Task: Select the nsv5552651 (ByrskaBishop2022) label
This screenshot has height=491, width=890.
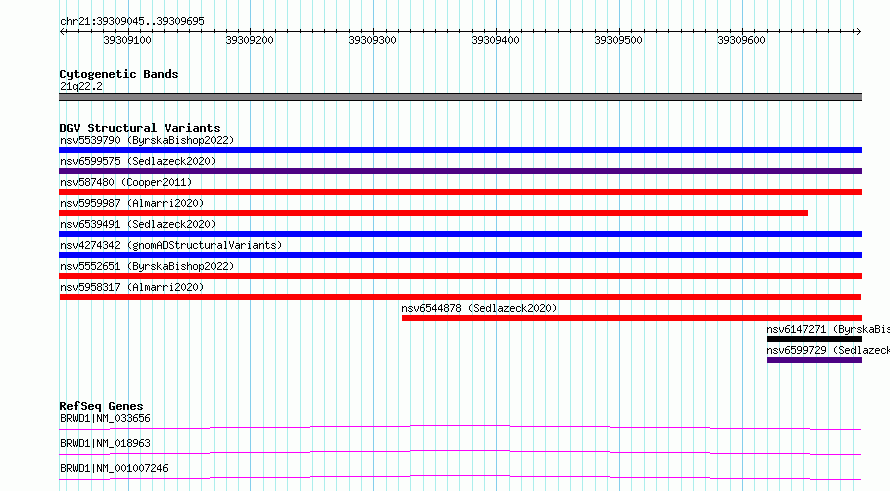Action: click(147, 266)
